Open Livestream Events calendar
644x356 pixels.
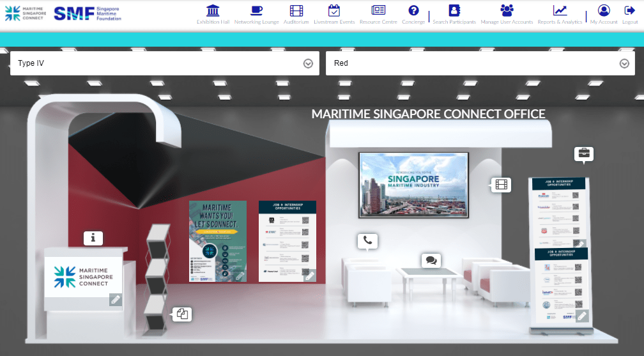pyautogui.click(x=334, y=15)
